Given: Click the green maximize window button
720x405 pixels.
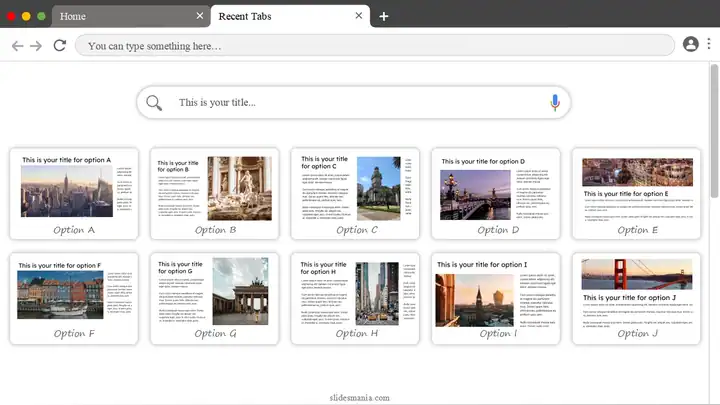Looking at the screenshot, I should point(41,17).
